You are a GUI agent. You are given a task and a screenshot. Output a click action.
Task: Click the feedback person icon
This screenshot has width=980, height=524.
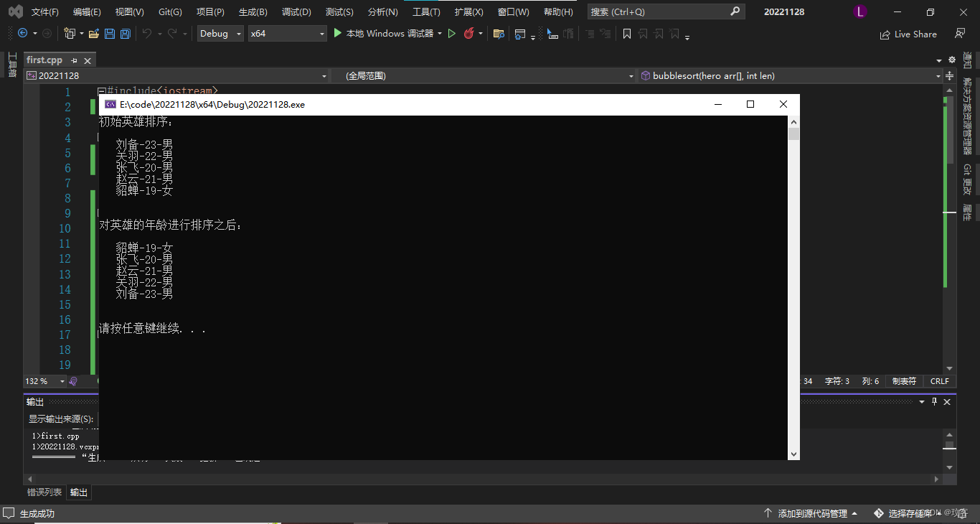point(960,34)
